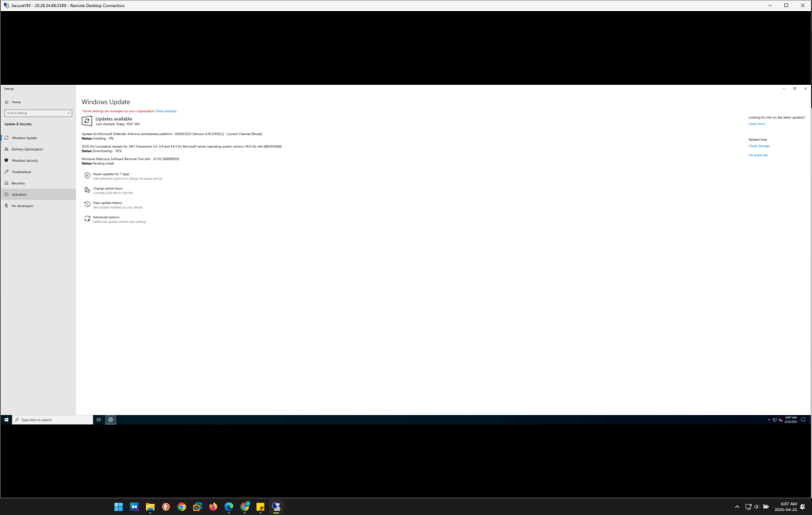This screenshot has width=812, height=515.
Task: Open Chrome icon with notification badge
Action: (x=245, y=507)
